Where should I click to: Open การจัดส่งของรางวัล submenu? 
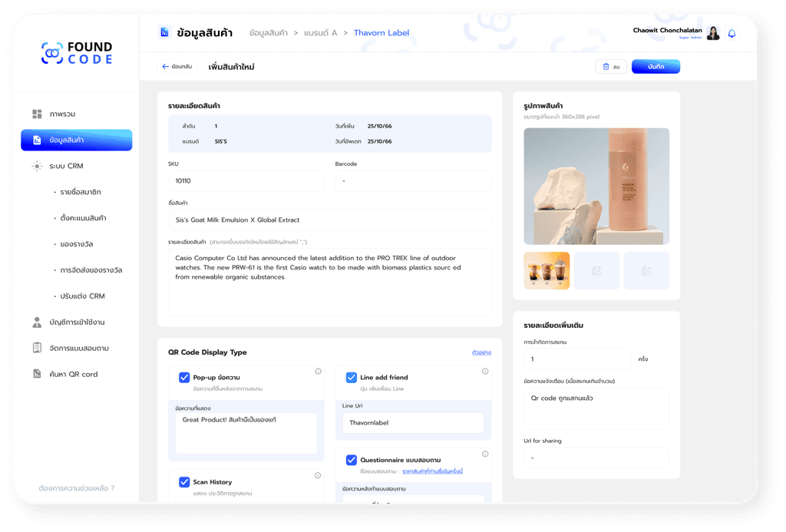[91, 270]
